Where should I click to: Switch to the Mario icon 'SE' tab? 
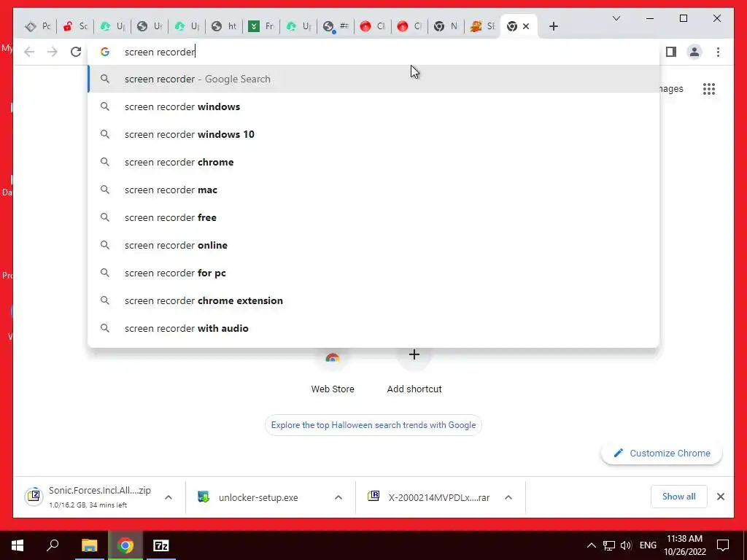point(483,27)
